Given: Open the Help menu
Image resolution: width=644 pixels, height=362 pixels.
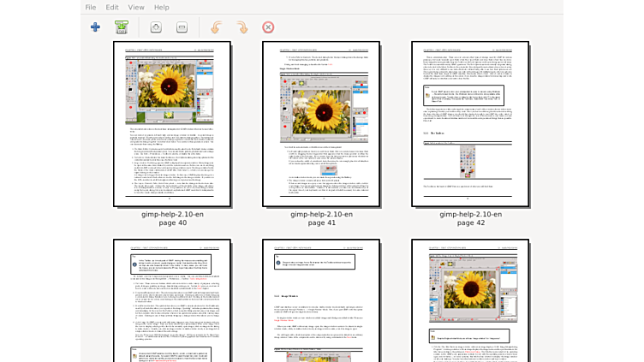Looking at the screenshot, I should [161, 7].
